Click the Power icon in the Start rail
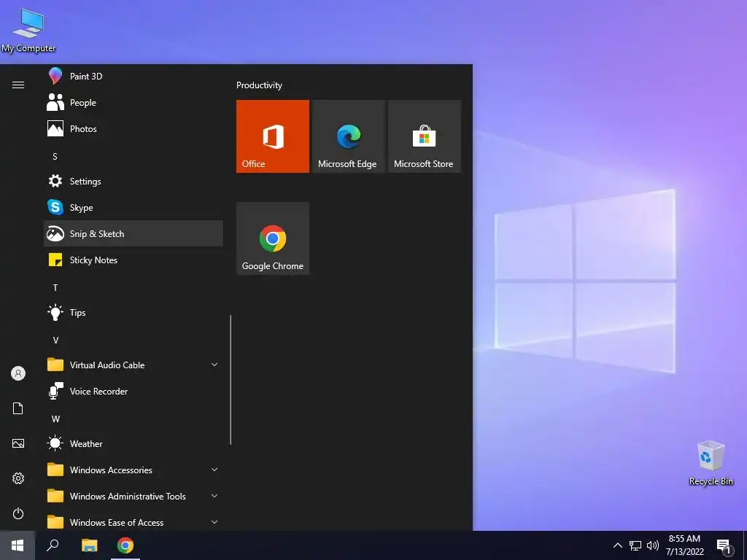This screenshot has height=560, width=747. coord(18,513)
